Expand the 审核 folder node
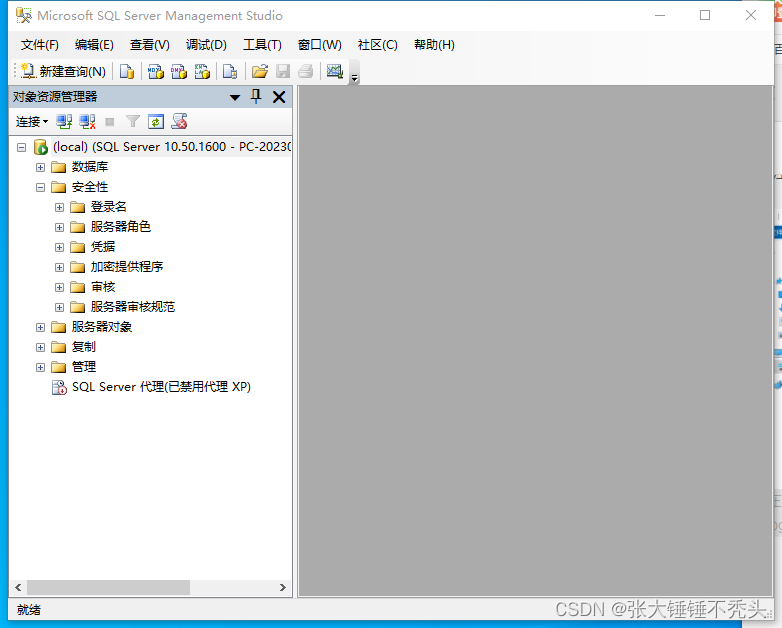782x628 pixels. click(x=59, y=287)
